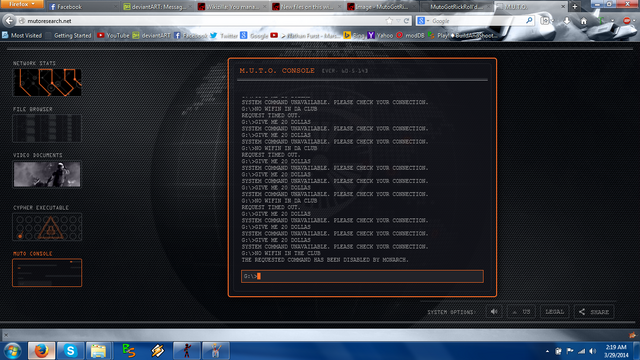Reload the page with refresh icon

tap(407, 20)
